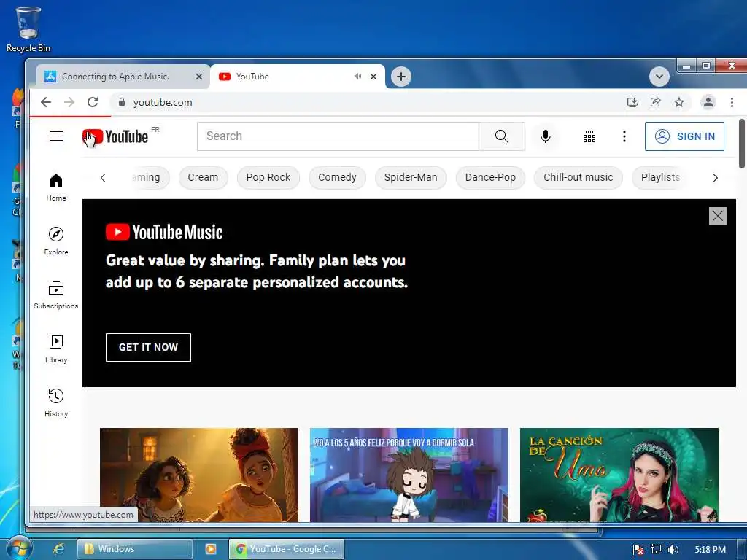Image resolution: width=747 pixels, height=560 pixels.
Task: Open Chrome's three-dot menu
Action: coord(732,102)
